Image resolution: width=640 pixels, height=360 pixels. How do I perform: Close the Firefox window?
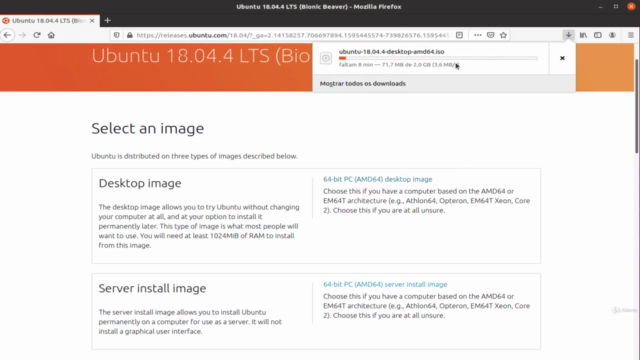631,7
